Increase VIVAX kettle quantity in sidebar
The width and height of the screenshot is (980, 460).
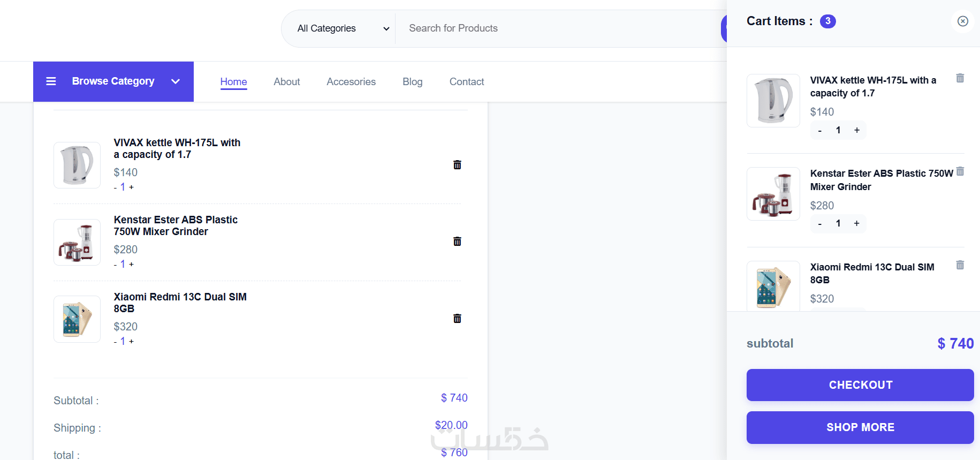857,130
